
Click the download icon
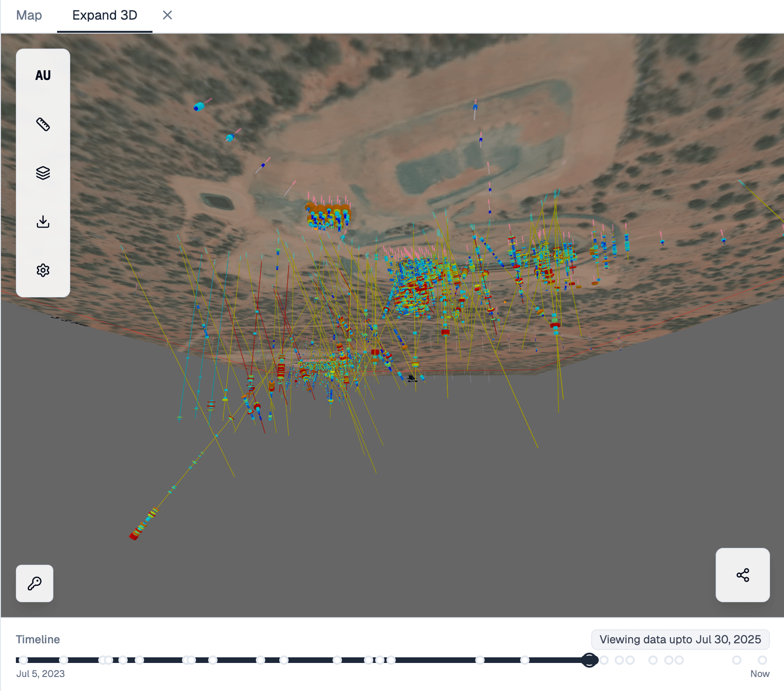pyautogui.click(x=43, y=222)
